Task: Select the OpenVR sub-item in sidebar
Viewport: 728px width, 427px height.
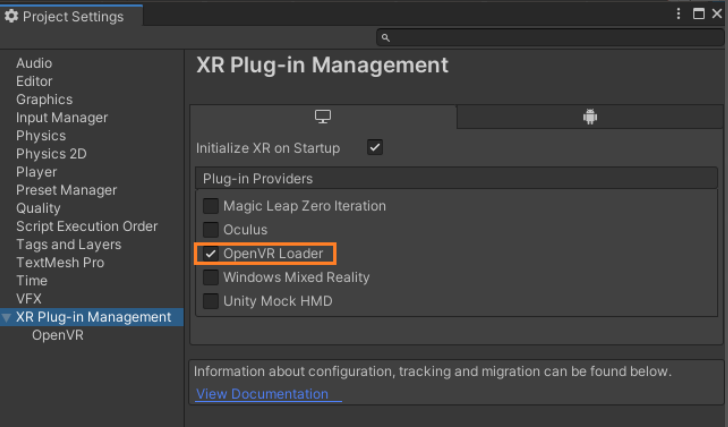Action: pos(57,335)
